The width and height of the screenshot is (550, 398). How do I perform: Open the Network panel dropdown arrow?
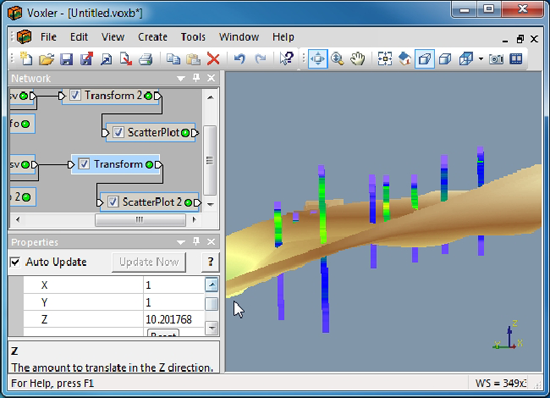click(181, 78)
